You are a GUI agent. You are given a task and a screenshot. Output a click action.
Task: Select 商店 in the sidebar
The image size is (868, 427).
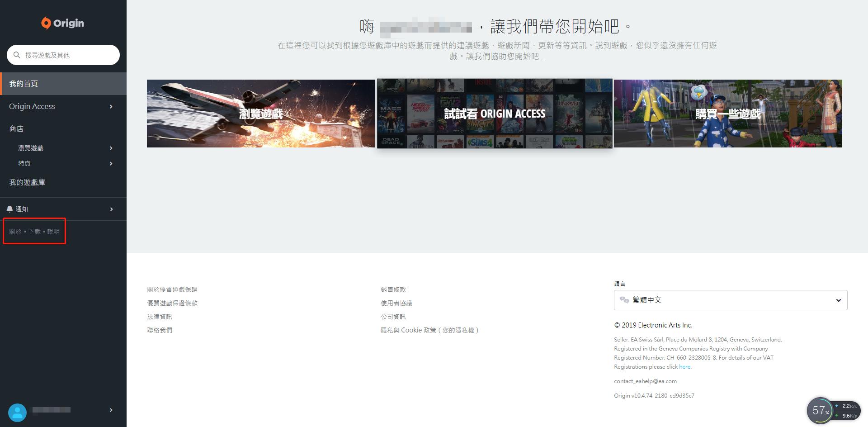16,129
